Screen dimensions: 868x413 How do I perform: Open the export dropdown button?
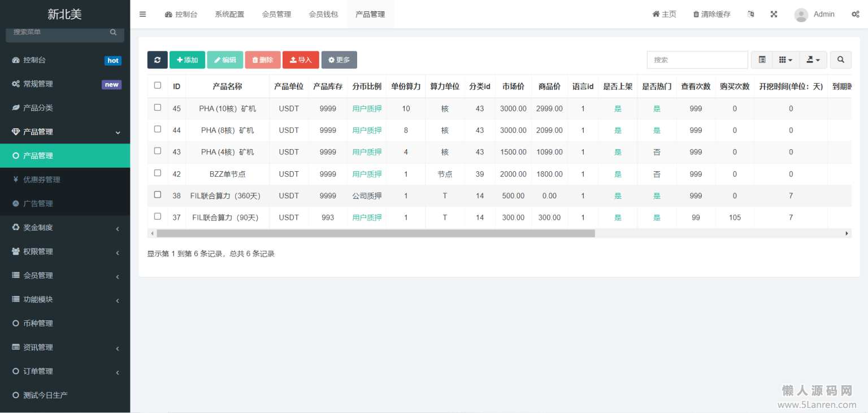[813, 60]
